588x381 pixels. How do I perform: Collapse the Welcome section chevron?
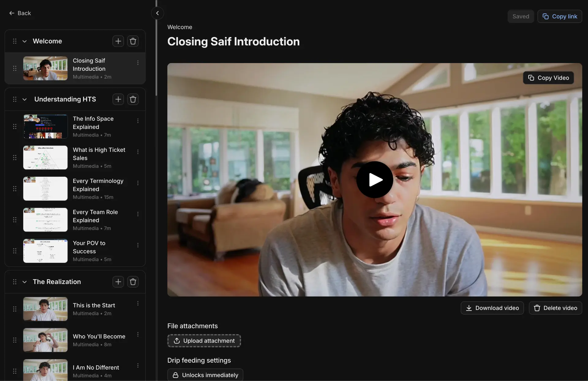tap(24, 41)
